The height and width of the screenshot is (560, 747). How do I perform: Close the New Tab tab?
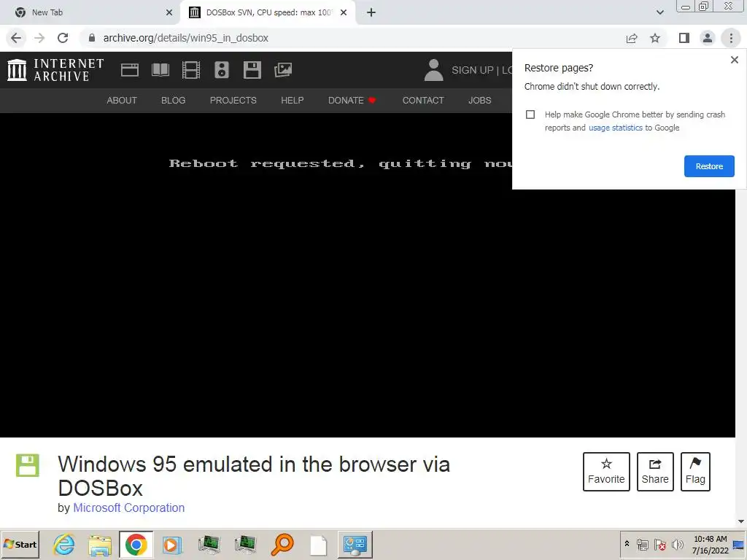click(x=169, y=12)
